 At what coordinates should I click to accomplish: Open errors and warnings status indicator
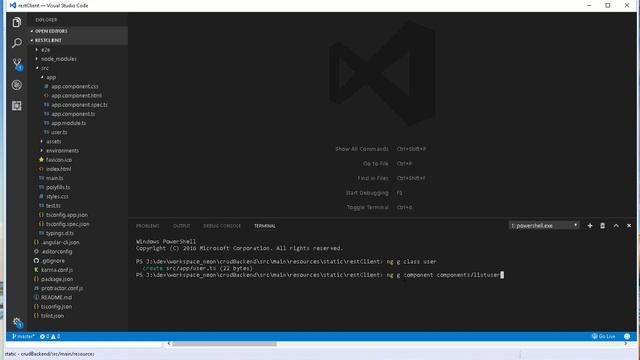(x=50, y=336)
